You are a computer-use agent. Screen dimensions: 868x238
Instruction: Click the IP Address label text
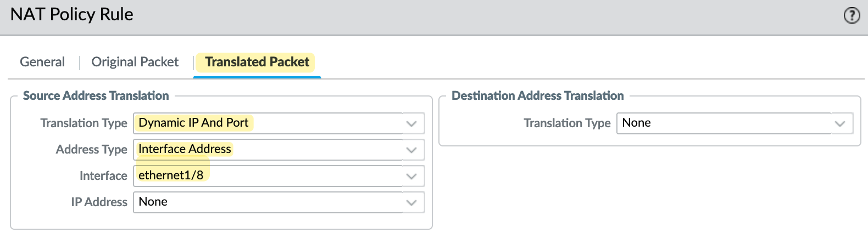(x=99, y=202)
